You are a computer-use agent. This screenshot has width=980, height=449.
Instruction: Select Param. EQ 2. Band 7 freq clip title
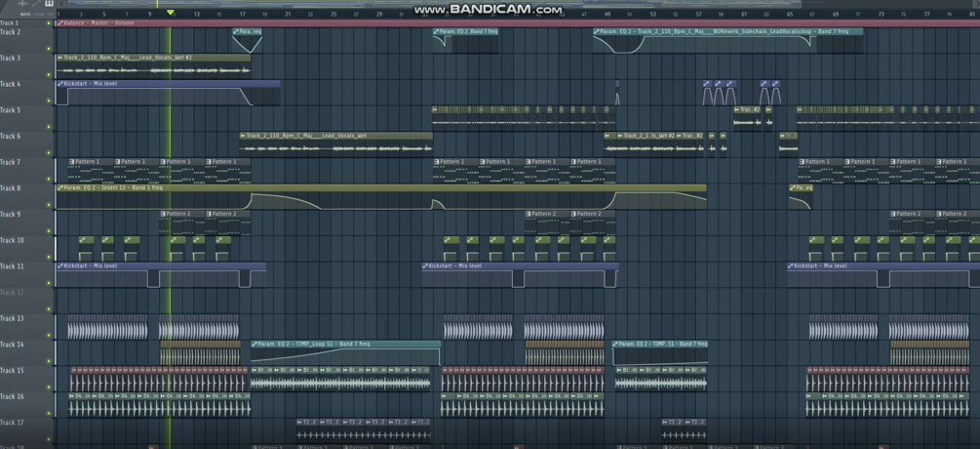(x=469, y=31)
